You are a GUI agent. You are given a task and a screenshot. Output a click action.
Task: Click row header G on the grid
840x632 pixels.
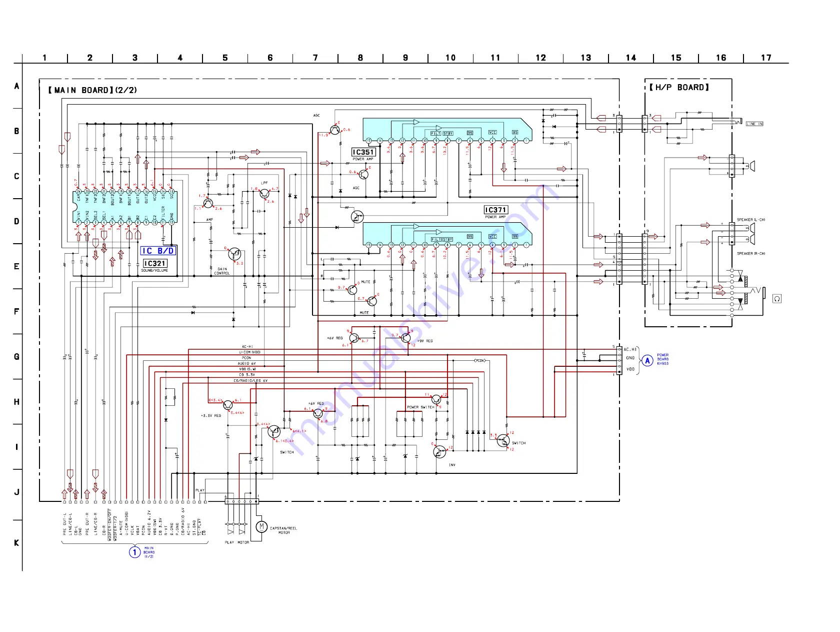[x=16, y=357]
